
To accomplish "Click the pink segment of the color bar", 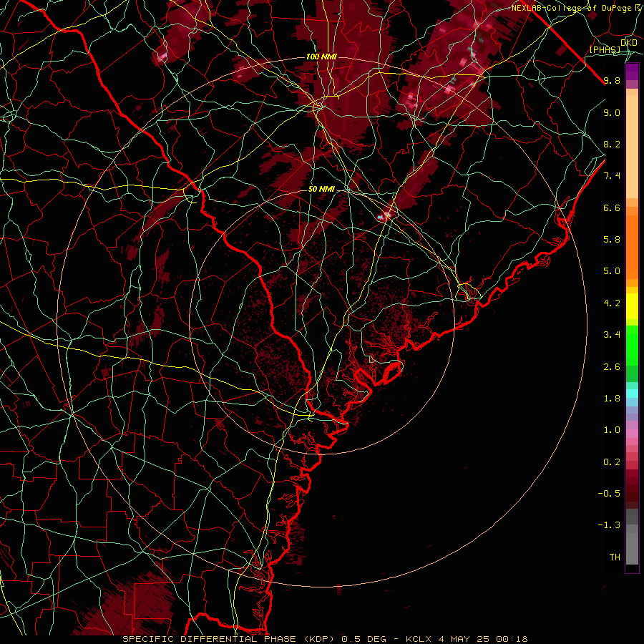I will (x=632, y=434).
